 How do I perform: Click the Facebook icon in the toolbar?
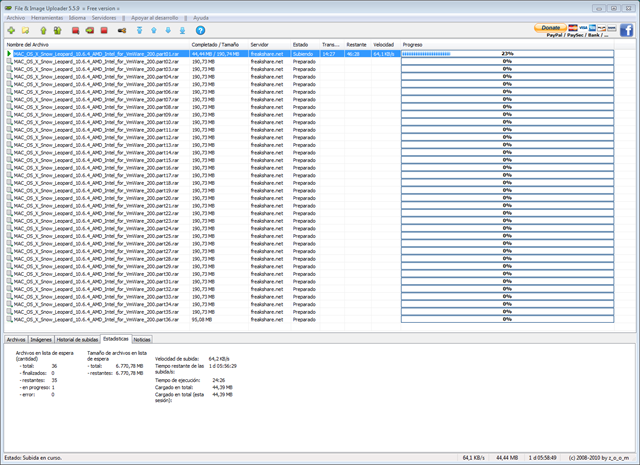[x=627, y=30]
